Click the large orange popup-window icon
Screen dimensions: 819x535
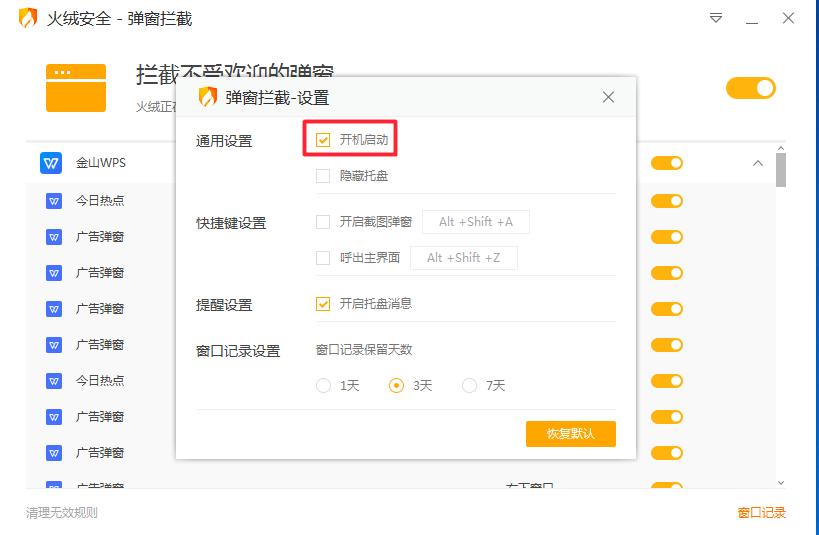point(76,88)
